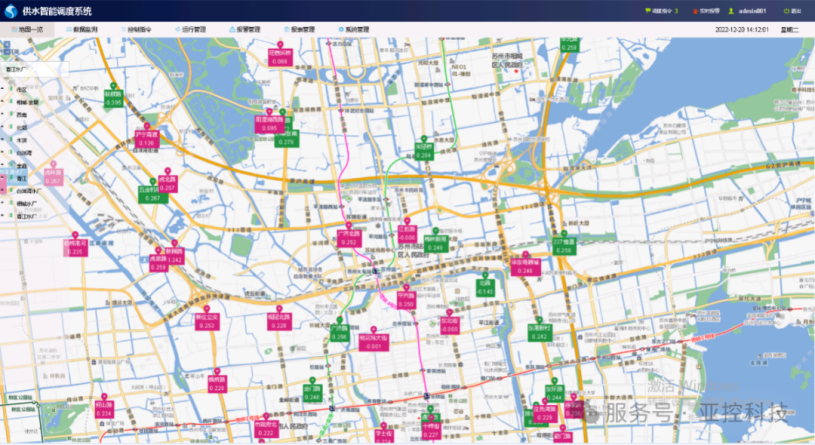Open the 实时报警 real-time alarm indicator
The height and width of the screenshot is (445, 815).
[x=706, y=11]
